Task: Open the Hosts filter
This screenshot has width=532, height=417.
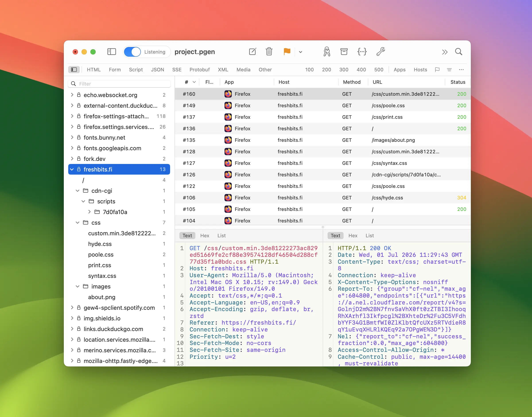Action: coord(420,70)
